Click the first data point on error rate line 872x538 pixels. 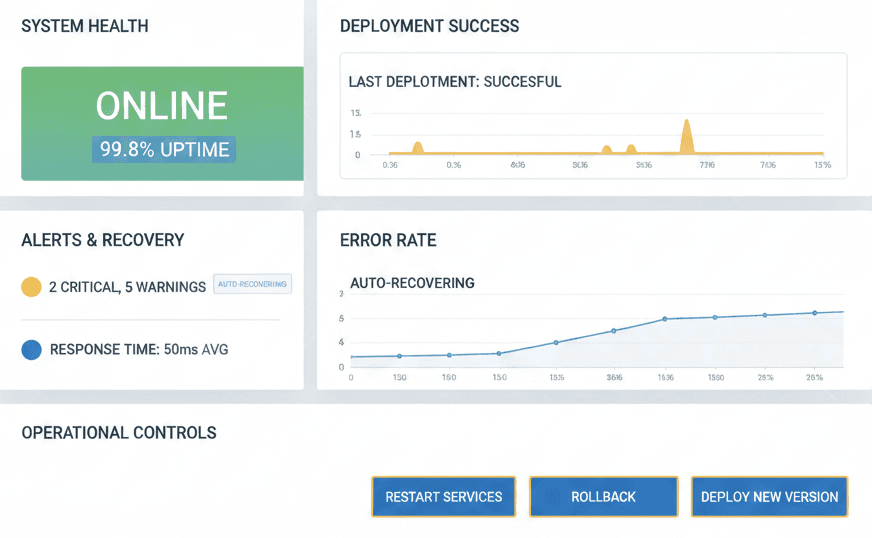pyautogui.click(x=399, y=356)
